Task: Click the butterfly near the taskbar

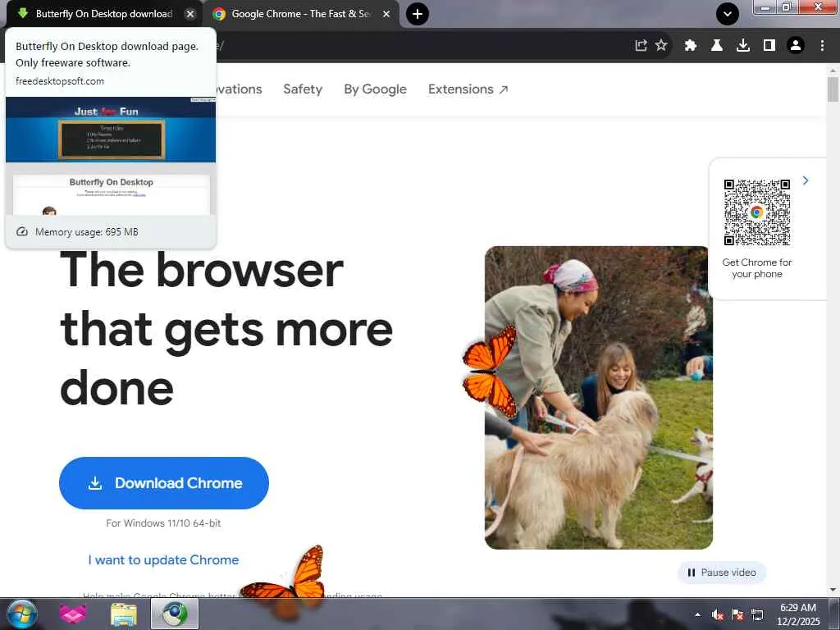Action: click(286, 582)
